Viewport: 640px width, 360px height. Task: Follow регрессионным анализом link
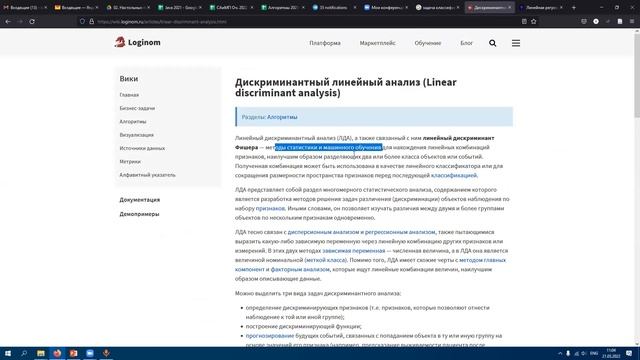pos(400,232)
